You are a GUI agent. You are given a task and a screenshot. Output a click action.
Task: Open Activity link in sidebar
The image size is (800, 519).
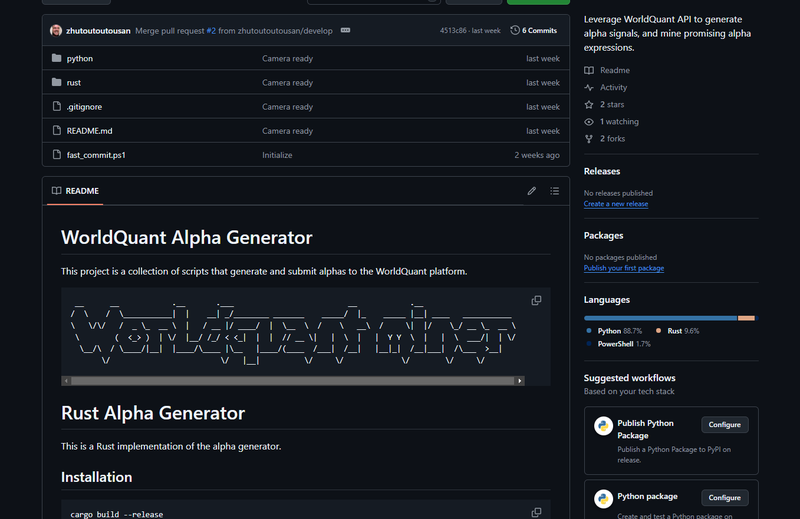click(613, 87)
